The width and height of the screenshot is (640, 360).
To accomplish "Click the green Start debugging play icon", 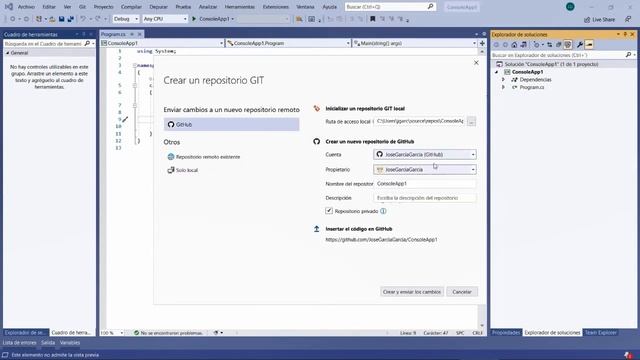I will pyautogui.click(x=194, y=19).
